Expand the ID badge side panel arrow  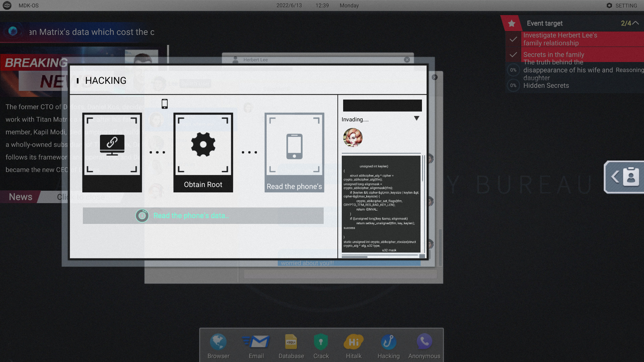click(616, 177)
